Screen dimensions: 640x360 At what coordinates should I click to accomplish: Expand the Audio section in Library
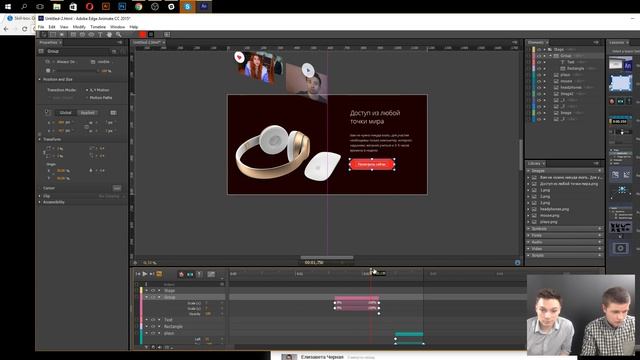[529, 242]
